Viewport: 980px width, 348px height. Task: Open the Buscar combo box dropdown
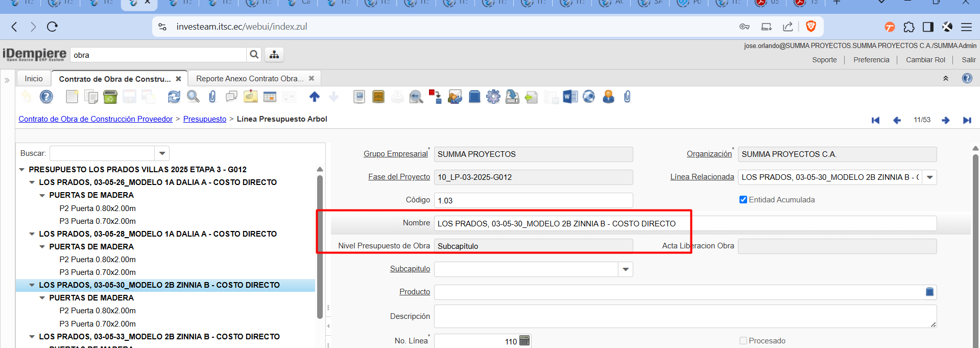tap(162, 153)
